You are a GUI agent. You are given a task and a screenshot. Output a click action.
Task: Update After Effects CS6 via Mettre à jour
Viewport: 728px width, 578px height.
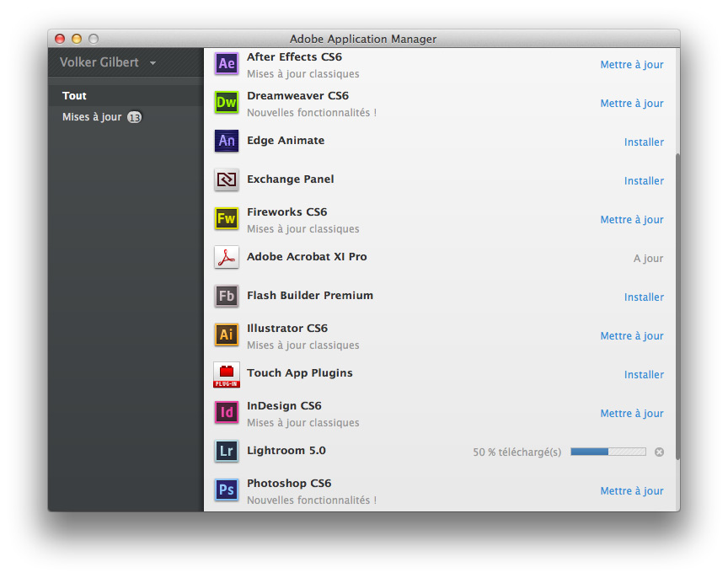pyautogui.click(x=631, y=65)
